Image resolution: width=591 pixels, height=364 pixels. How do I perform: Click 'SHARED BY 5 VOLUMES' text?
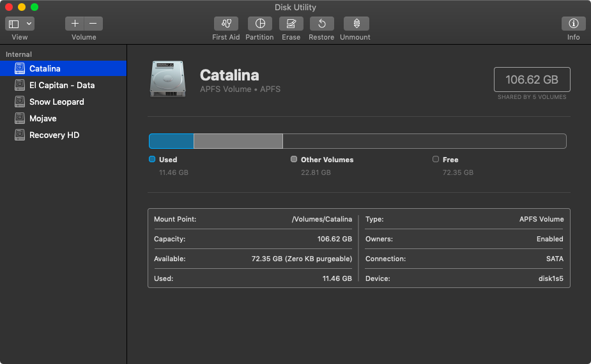coord(532,97)
